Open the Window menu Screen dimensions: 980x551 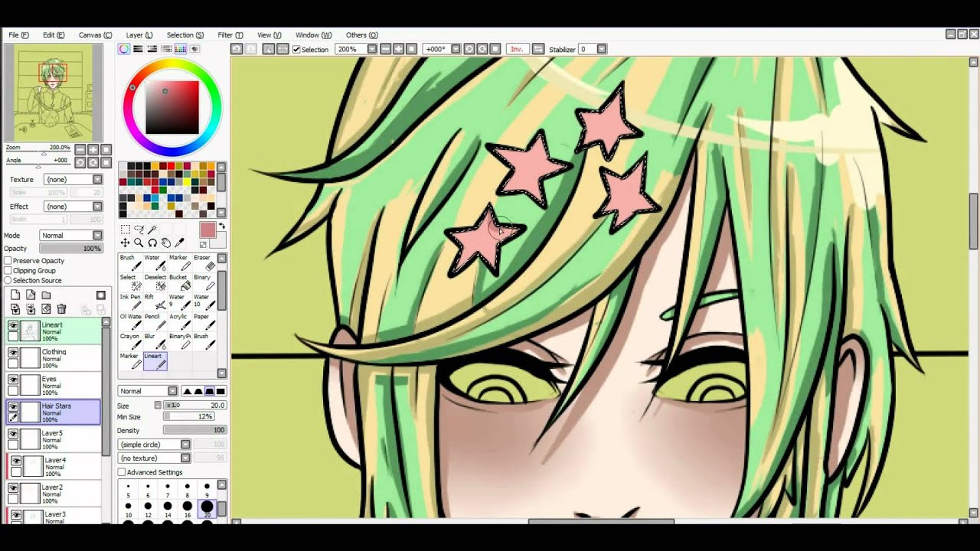click(313, 35)
